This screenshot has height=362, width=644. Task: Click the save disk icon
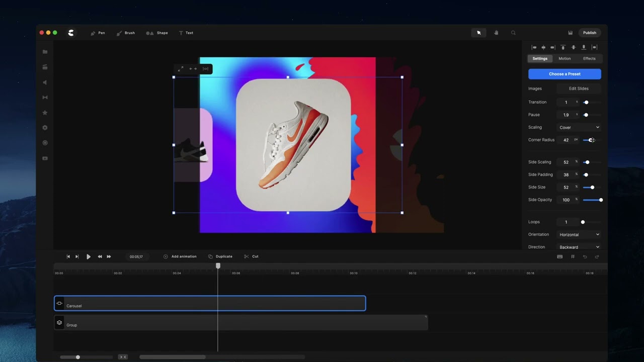tap(570, 33)
